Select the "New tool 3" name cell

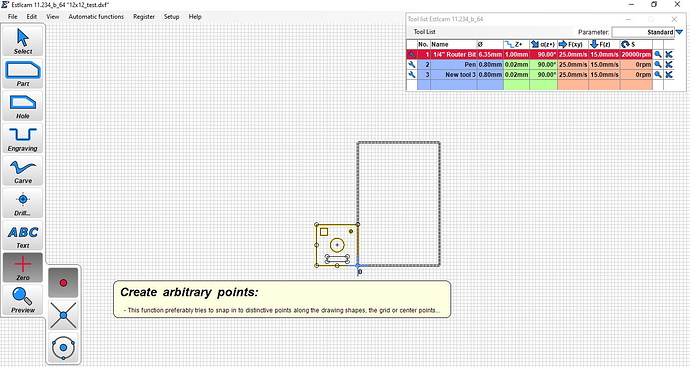[453, 75]
